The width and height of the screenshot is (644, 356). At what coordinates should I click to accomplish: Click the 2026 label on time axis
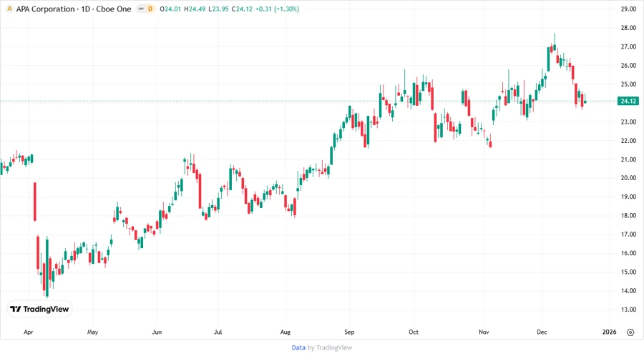pyautogui.click(x=609, y=332)
